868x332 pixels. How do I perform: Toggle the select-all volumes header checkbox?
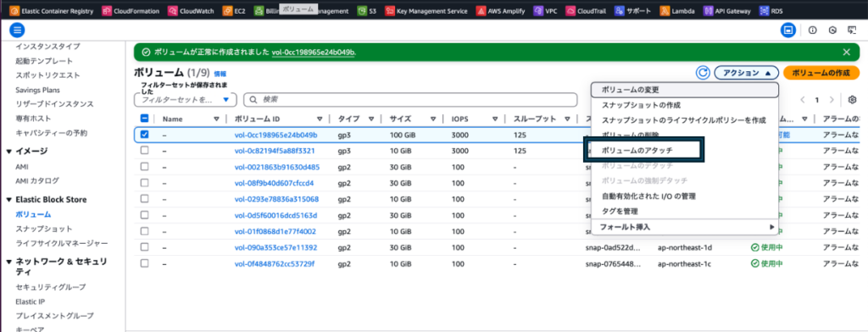click(x=144, y=119)
